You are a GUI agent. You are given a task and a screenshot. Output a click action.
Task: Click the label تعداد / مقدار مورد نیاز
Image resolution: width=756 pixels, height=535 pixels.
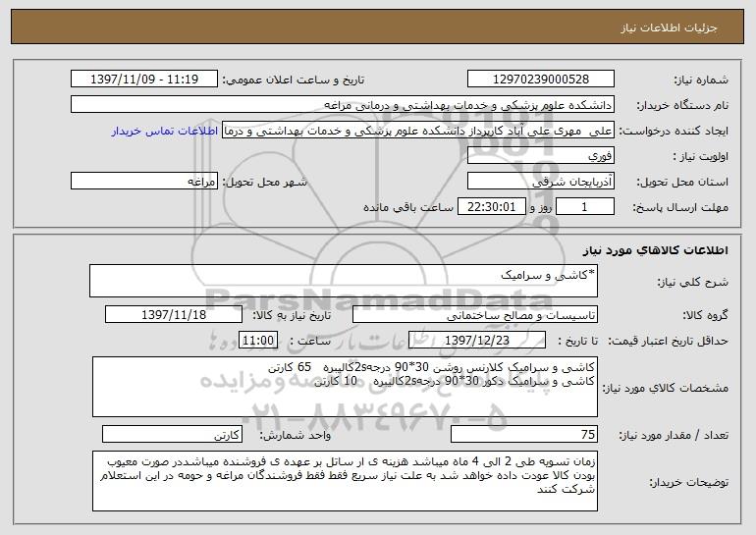[674, 435]
